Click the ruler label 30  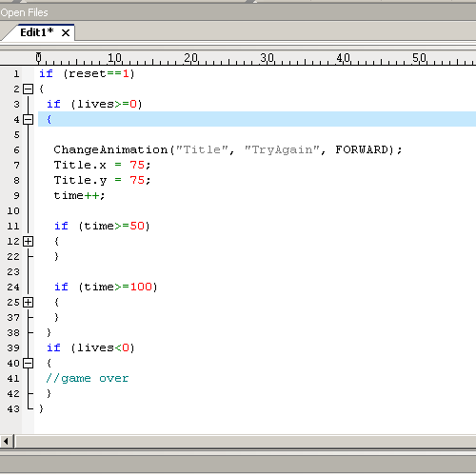tap(268, 58)
